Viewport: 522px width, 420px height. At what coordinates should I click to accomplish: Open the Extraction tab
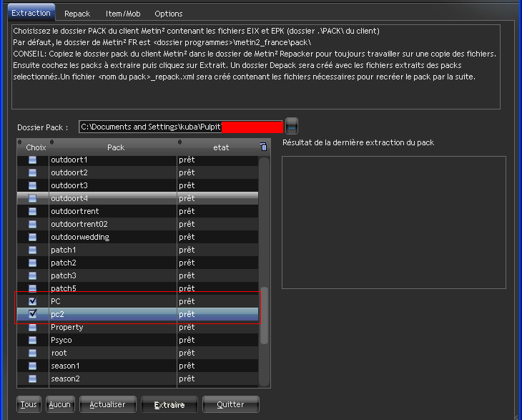31,13
